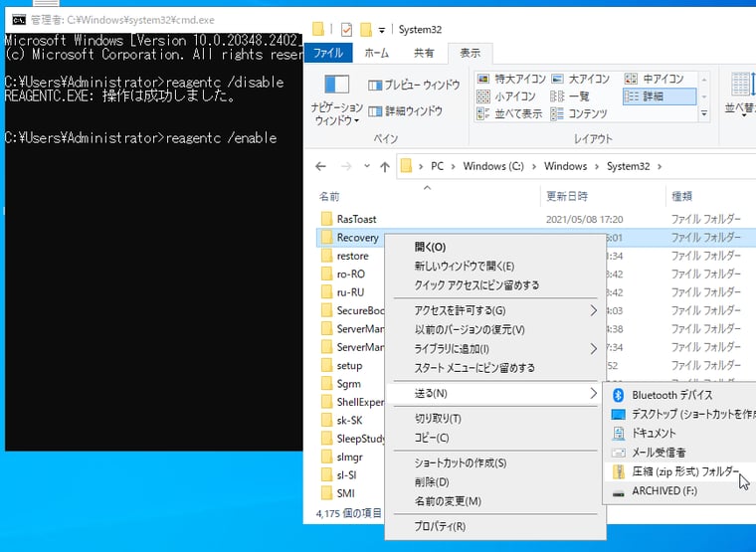This screenshot has width=756, height=552.
Task: Click Windows in the address path
Action: 566,166
